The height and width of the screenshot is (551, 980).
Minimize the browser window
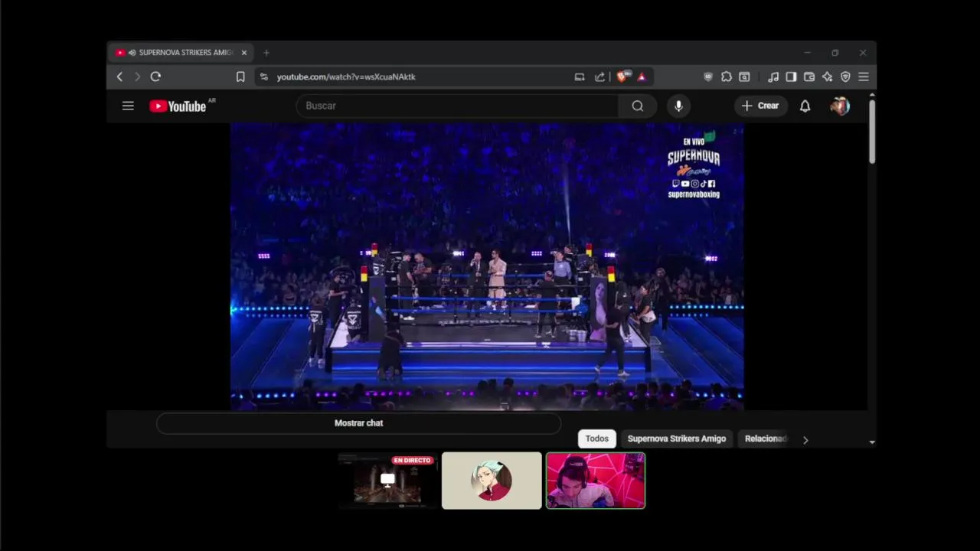[x=807, y=53]
